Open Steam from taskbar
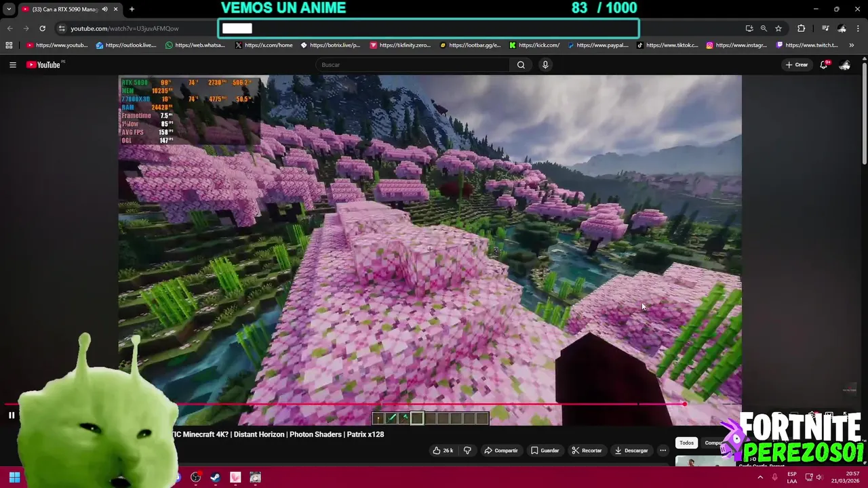The image size is (868, 488). tap(215, 477)
